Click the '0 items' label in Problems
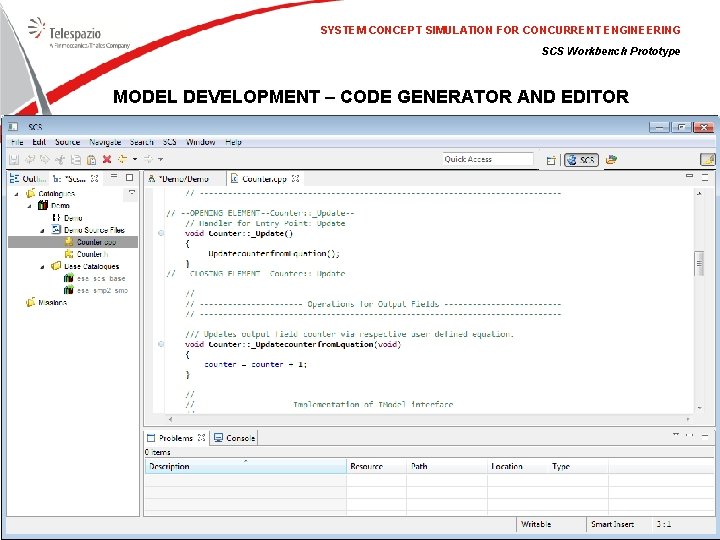 click(158, 452)
